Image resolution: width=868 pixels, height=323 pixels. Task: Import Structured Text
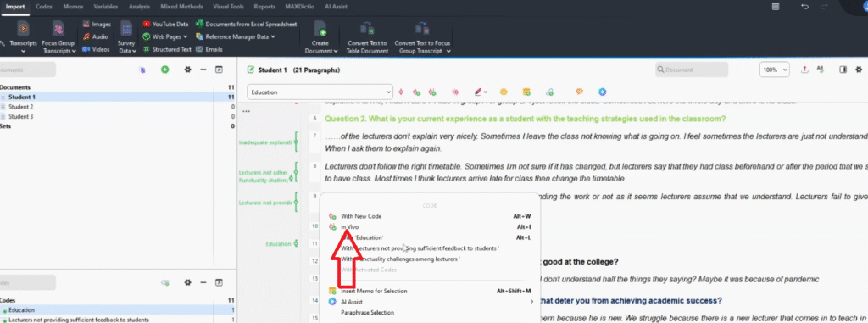pos(167,49)
